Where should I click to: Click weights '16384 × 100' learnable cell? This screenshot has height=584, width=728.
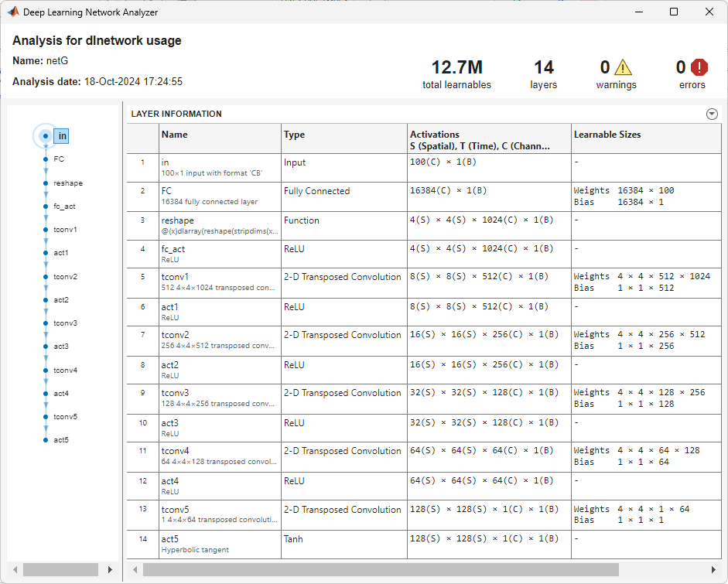646,196
